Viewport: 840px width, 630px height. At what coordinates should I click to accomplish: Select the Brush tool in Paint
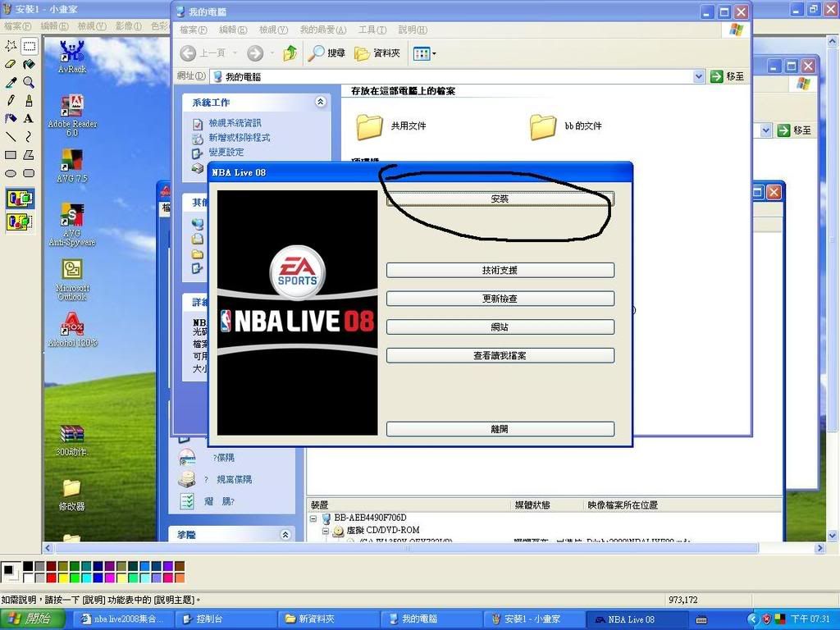pos(29,101)
